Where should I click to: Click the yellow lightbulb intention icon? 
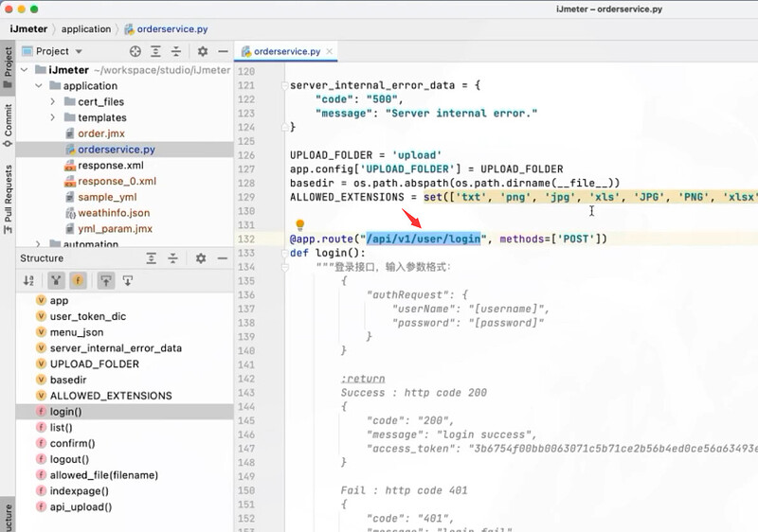pyautogui.click(x=299, y=224)
